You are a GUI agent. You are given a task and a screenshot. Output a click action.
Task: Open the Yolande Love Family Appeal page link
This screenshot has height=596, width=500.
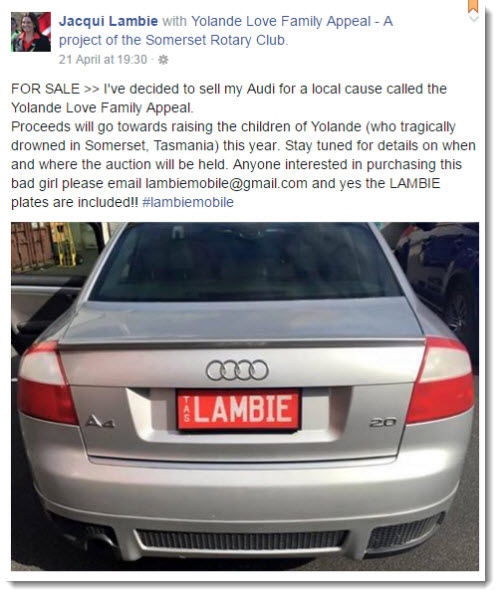(x=281, y=21)
